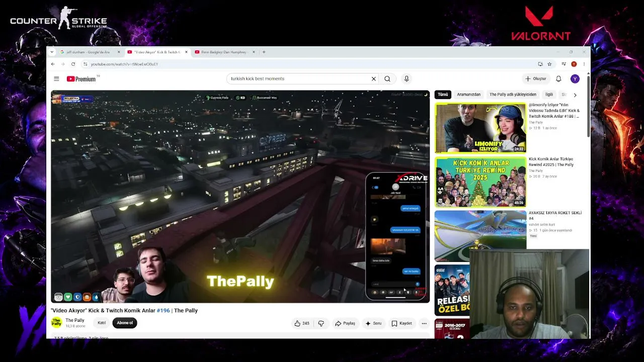Viewport: 644px width, 362px height.
Task: Open more actions three-dot menu under video
Action: pos(424,323)
